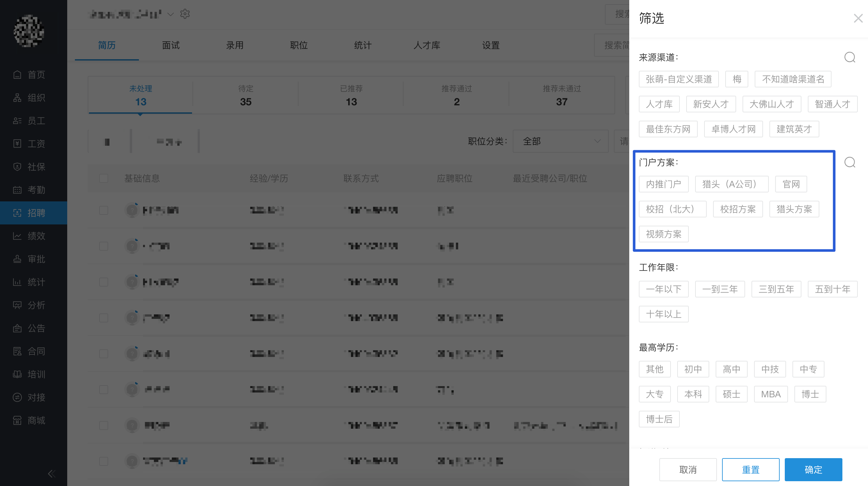Image resolution: width=868 pixels, height=486 pixels.
Task: Open the 统计 statistics sidebar icon
Action: 17,282
